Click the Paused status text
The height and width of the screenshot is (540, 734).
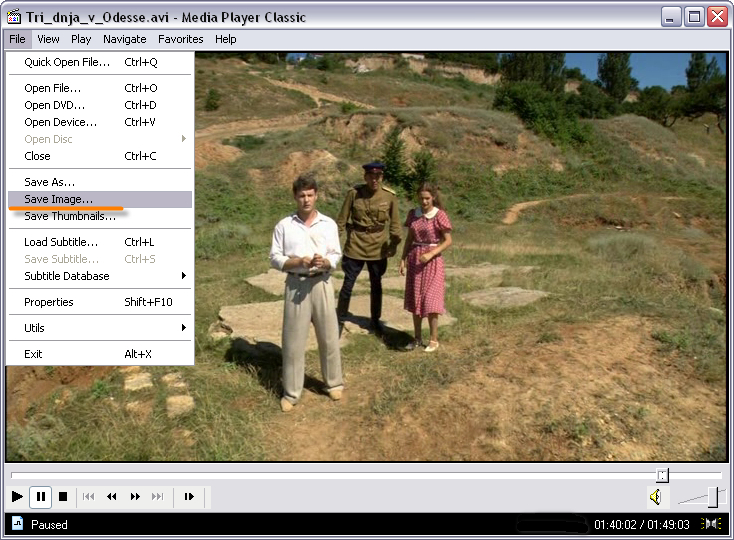click(x=49, y=525)
